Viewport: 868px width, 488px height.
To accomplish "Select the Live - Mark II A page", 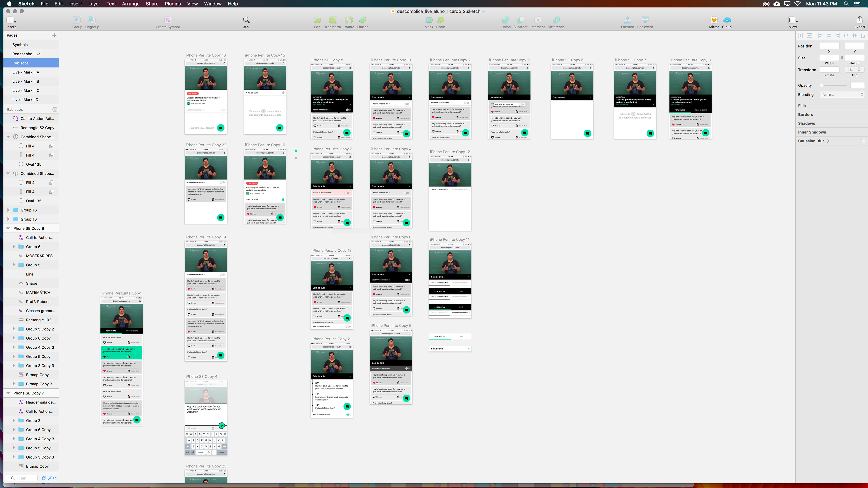I will 31,72.
